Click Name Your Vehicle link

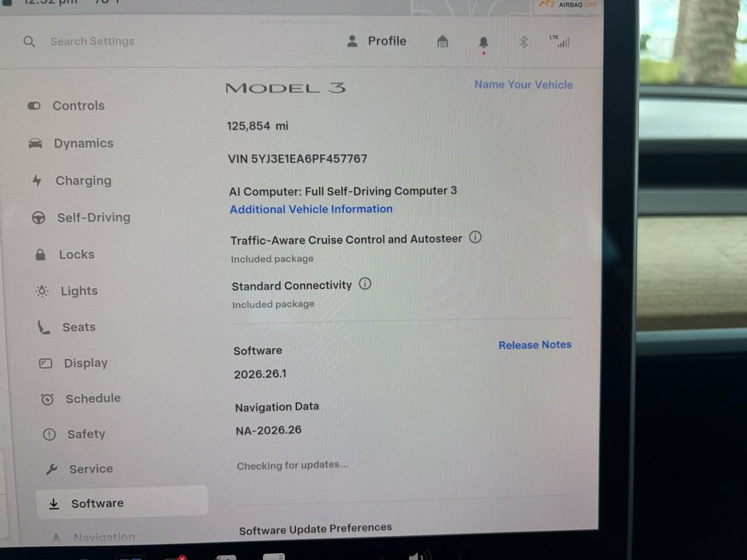(523, 85)
